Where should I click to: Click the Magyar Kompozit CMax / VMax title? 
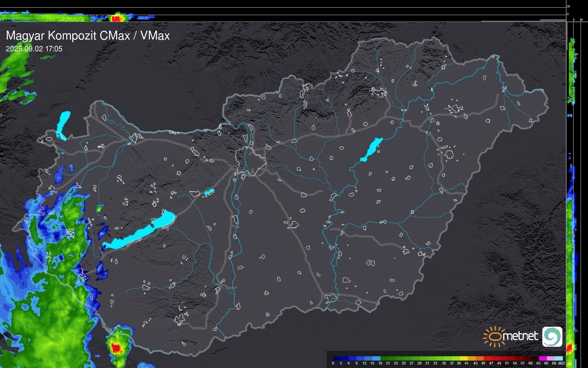(x=88, y=36)
